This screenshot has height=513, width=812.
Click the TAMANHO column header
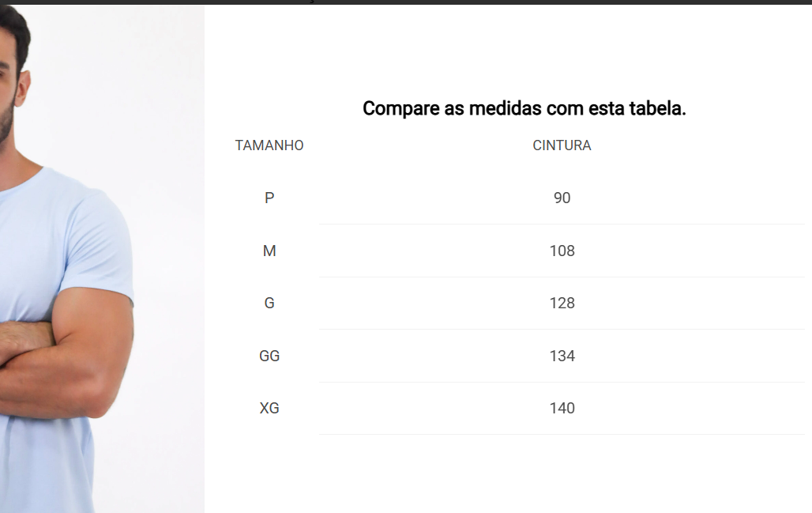click(269, 145)
